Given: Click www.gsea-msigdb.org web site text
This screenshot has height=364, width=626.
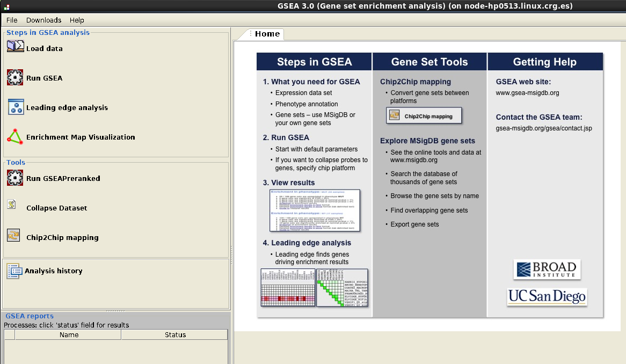Looking at the screenshot, I should point(527,93).
